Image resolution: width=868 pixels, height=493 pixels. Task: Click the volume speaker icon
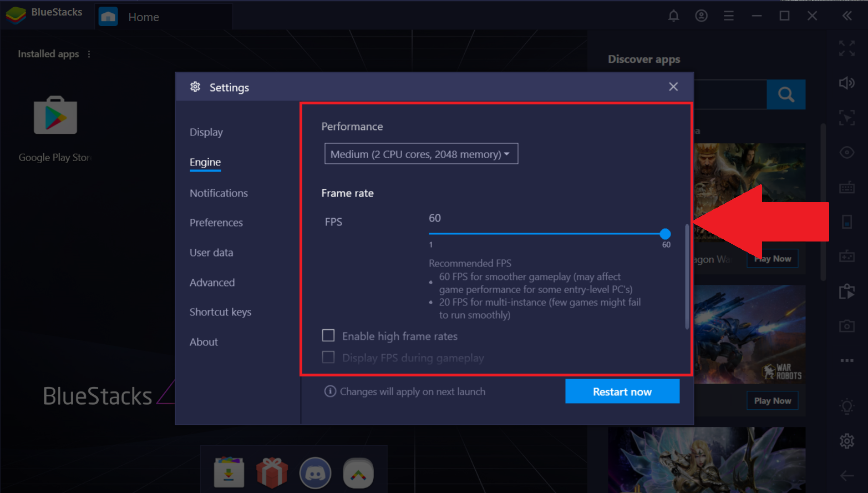847,83
